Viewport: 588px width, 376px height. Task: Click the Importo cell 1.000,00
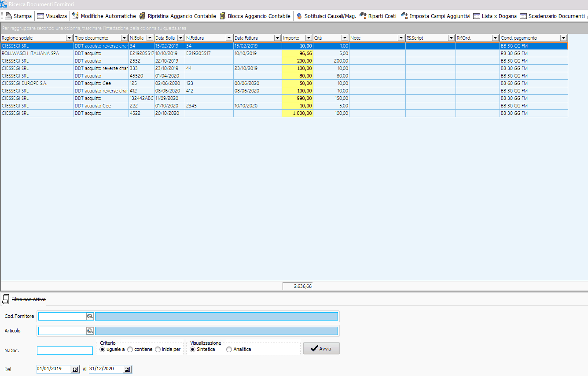[x=298, y=113]
